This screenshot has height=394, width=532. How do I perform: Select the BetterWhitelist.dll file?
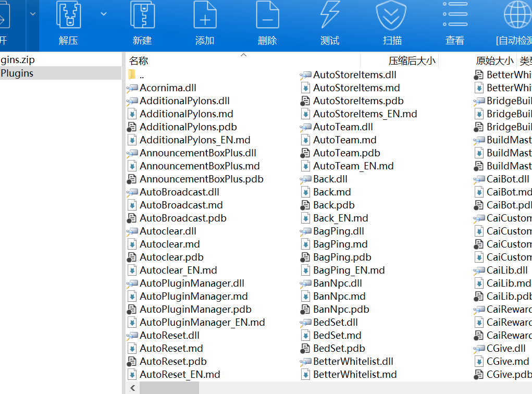point(353,362)
